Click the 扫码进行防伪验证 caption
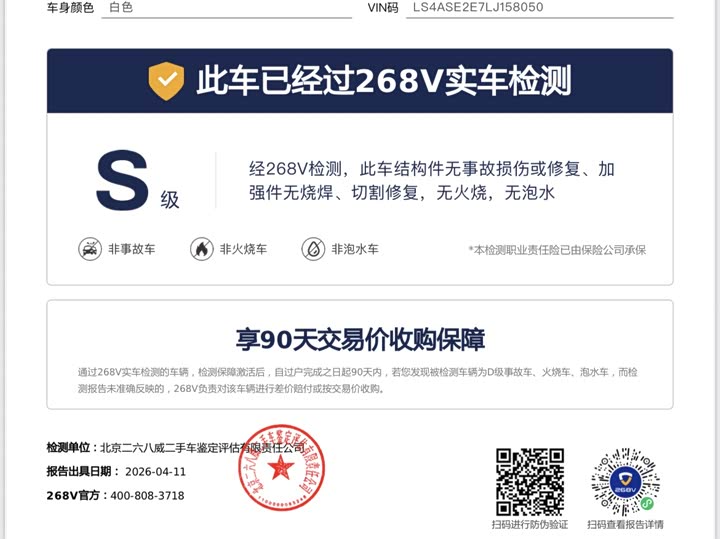This screenshot has width=720, height=539. tap(530, 524)
